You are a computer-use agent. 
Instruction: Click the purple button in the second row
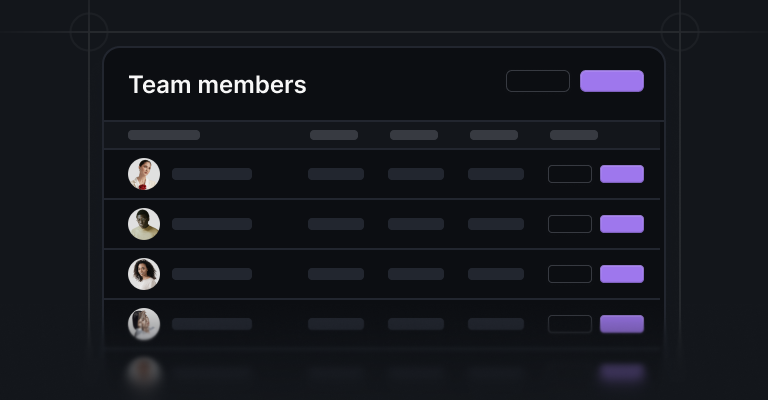coord(622,224)
